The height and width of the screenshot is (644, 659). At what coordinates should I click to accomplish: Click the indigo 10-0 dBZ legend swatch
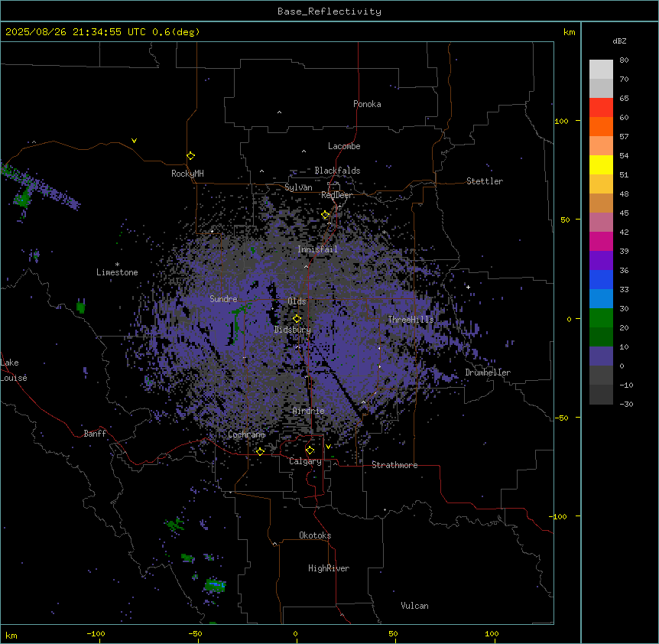tap(601, 356)
